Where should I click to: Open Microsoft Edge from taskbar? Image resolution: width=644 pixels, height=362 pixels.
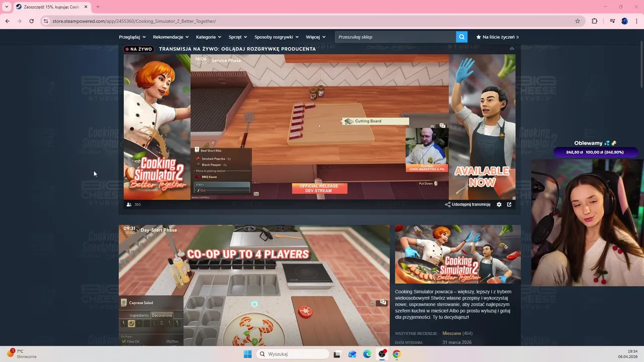367,354
